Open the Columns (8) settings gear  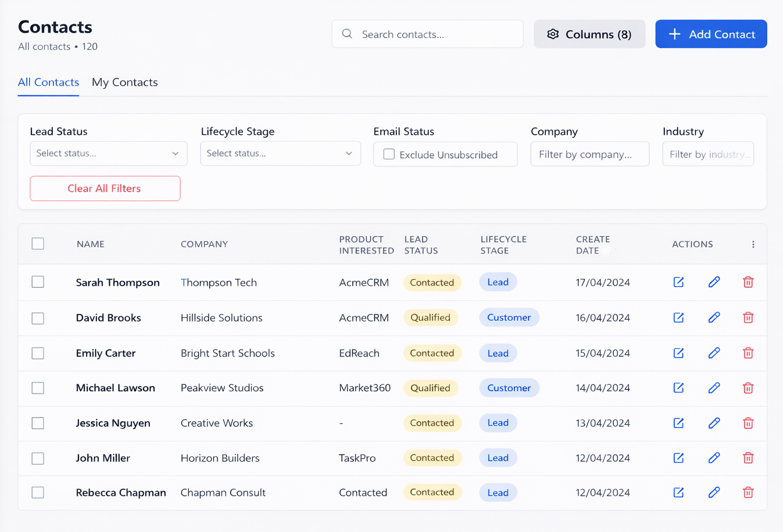553,34
